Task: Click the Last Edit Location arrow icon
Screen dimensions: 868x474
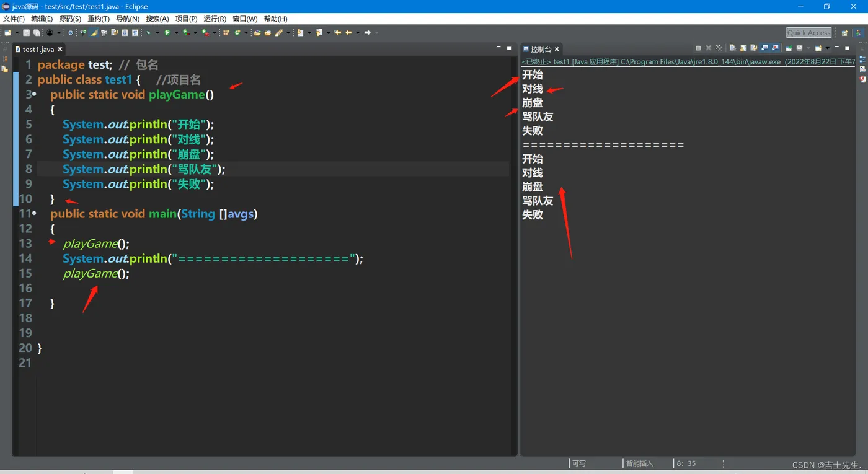Action: [338, 32]
